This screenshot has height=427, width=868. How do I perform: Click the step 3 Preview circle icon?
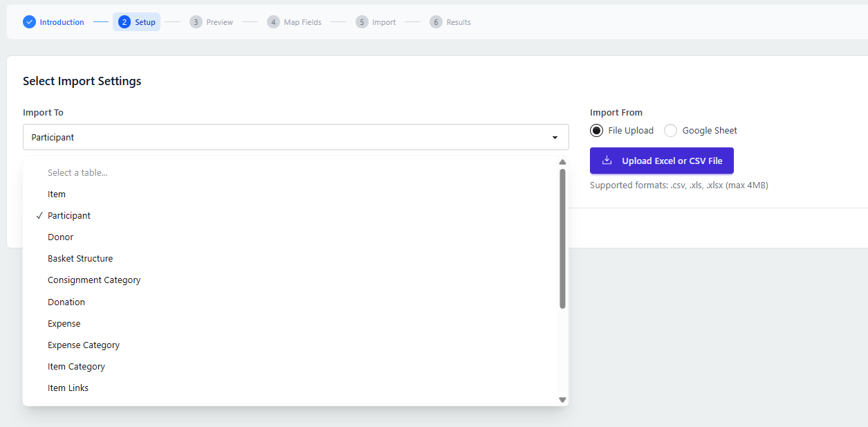pyautogui.click(x=196, y=21)
